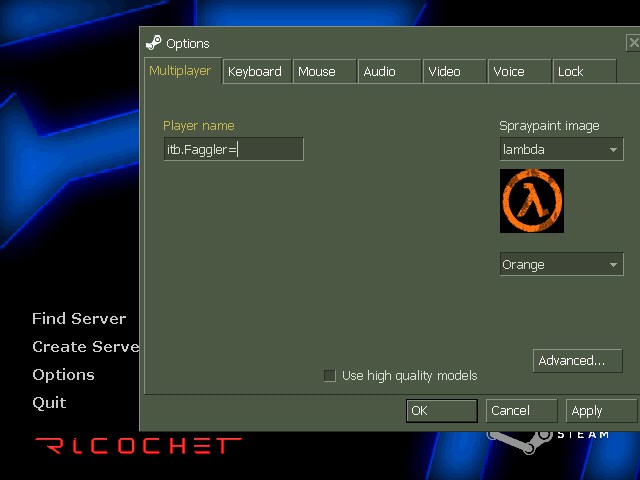Switch to the Audio tab
Viewport: 640px width, 480px height.
point(389,72)
